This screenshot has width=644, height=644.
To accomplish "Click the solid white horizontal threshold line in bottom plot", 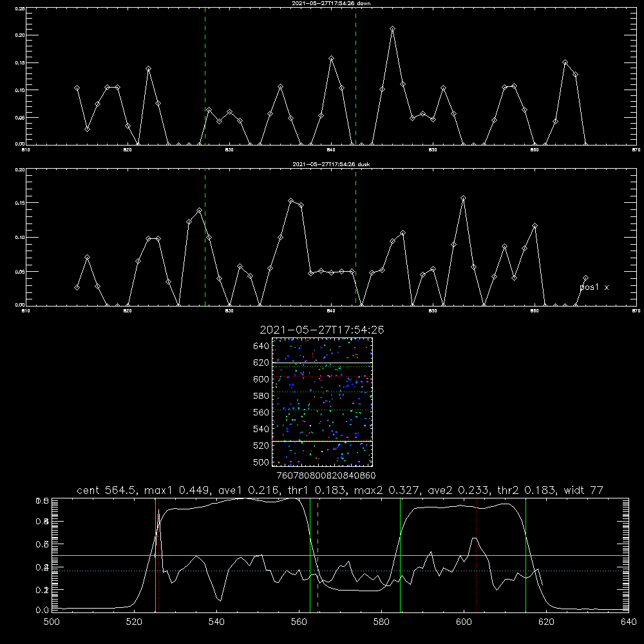I will point(340,555).
